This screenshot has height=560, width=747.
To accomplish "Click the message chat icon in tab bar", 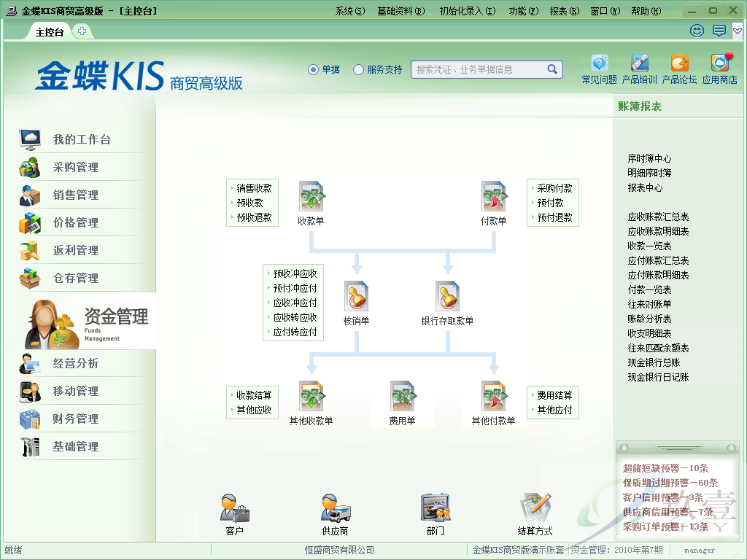I will point(719,31).
